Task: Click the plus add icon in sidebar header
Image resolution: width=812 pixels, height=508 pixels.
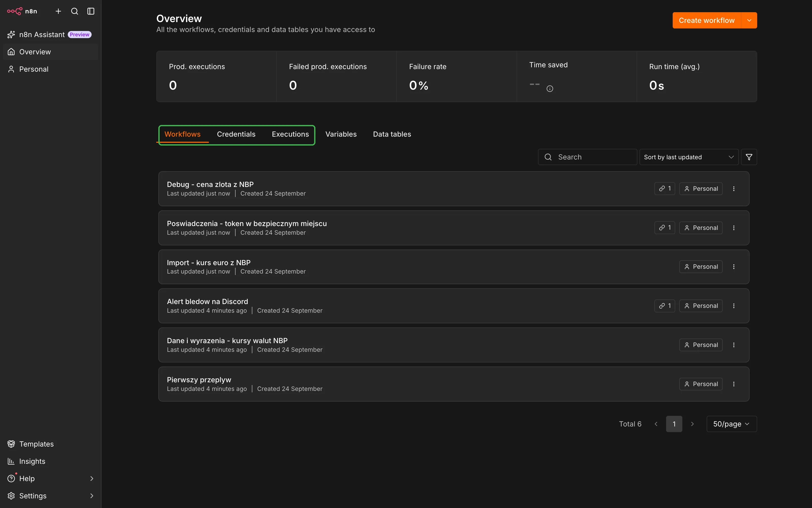Action: coord(58,11)
